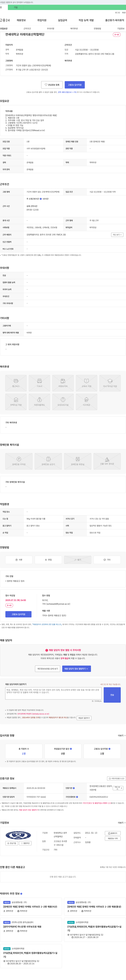Image resolution: width=126 pixels, height=980 pixels.
Task: Switch to the 기업 tab in top bar
Action: [x=16, y=7]
